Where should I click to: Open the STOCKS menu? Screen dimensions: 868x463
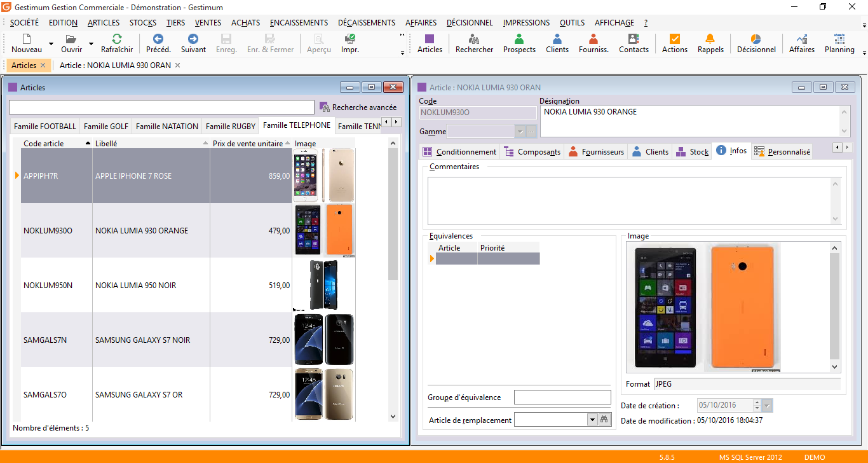(143, 22)
